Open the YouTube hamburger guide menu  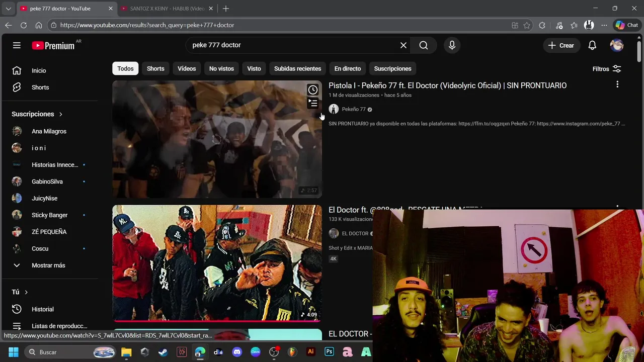[17, 45]
